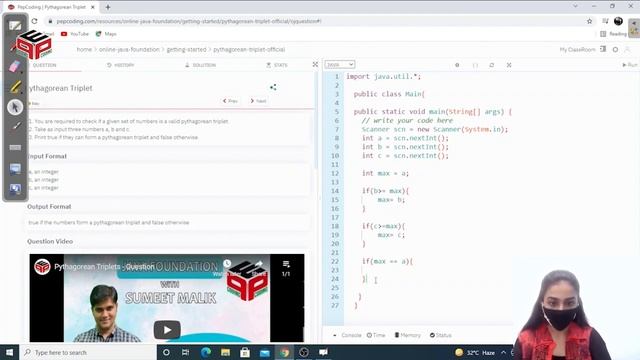
Task: Click the collapse icon of question panel
Action: click(315, 64)
